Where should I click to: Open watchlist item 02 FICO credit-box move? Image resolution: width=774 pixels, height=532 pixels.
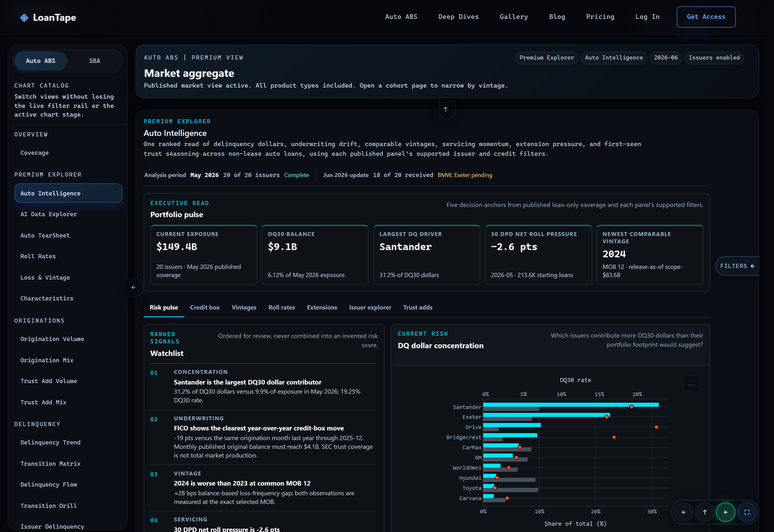(263, 437)
